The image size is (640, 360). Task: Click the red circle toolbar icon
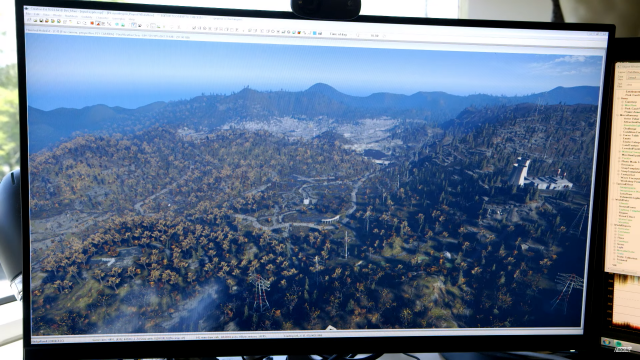[92, 23]
